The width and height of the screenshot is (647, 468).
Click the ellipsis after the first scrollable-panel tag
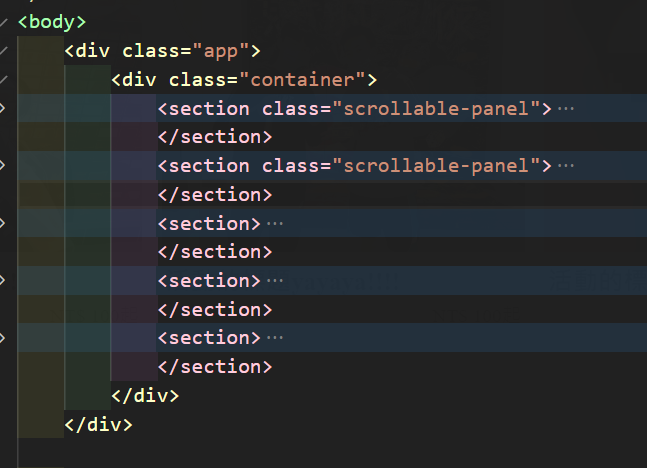[565, 109]
